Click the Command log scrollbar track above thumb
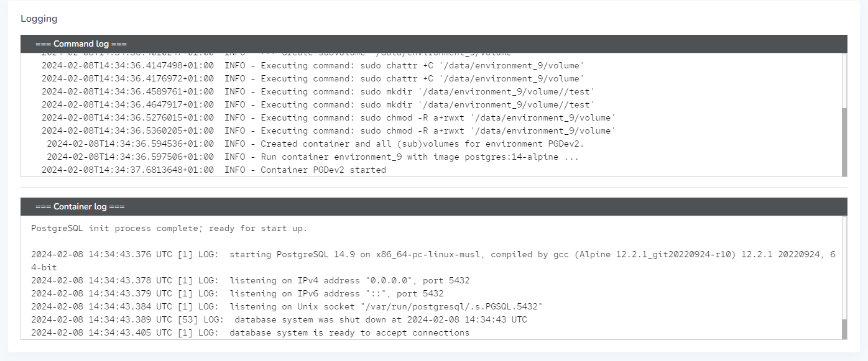Screen dimensions: 868x361 [x=844, y=81]
